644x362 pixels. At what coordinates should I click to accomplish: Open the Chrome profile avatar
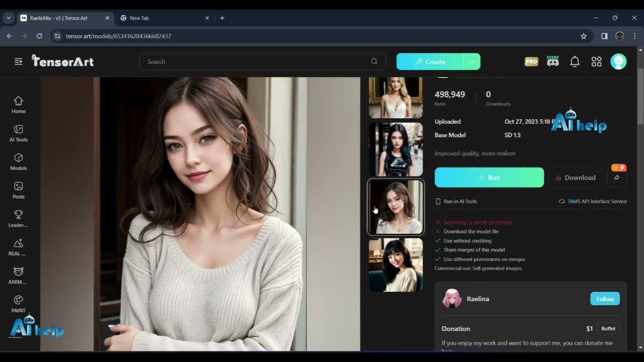[620, 36]
